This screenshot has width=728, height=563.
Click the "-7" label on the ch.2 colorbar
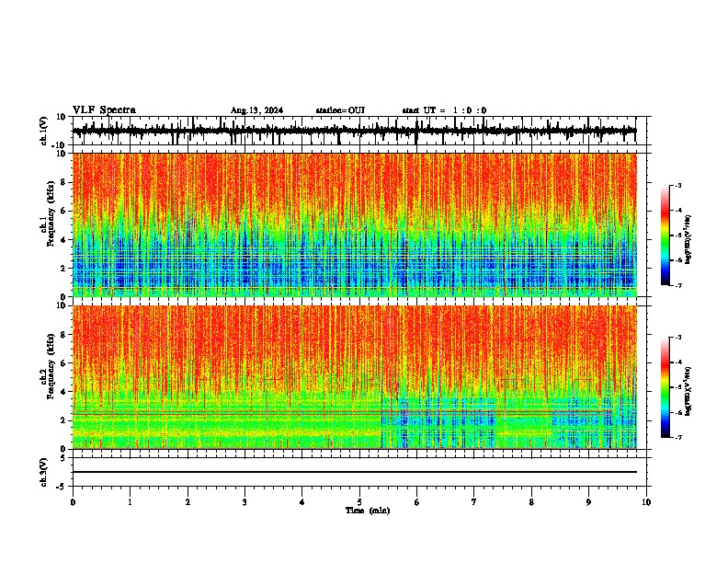pyautogui.click(x=677, y=438)
